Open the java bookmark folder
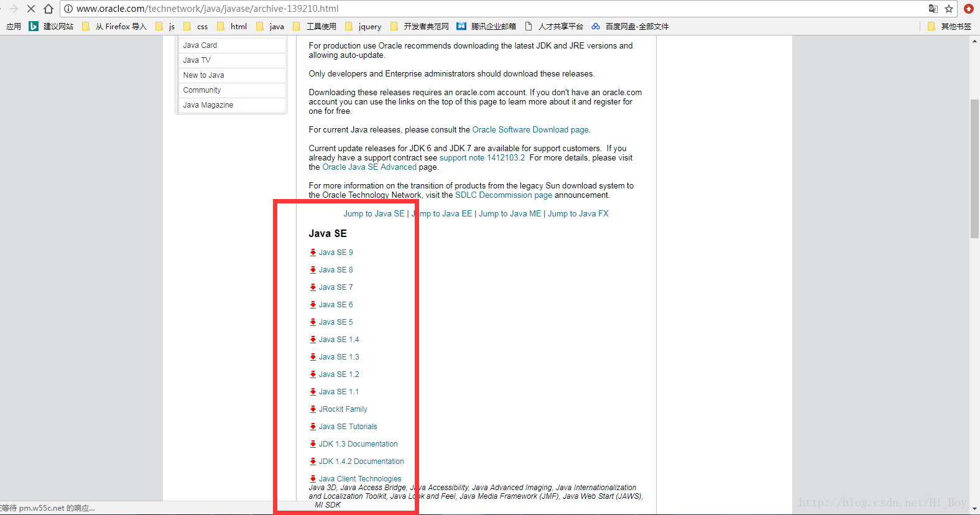Screen dimensions: 980x515 (270, 26)
